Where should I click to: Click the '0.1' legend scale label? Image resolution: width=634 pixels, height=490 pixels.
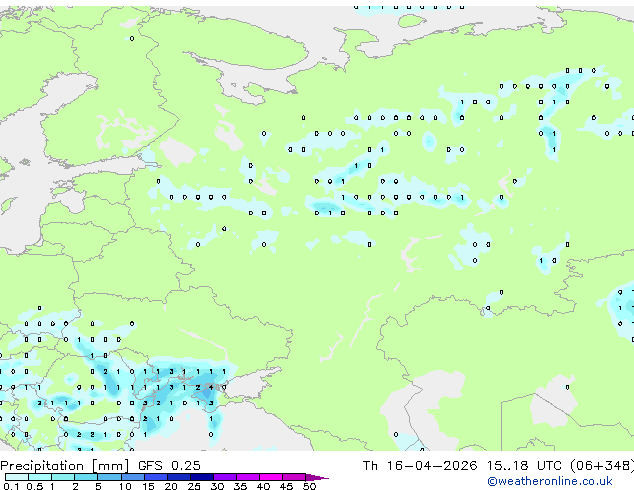[x=11, y=486]
